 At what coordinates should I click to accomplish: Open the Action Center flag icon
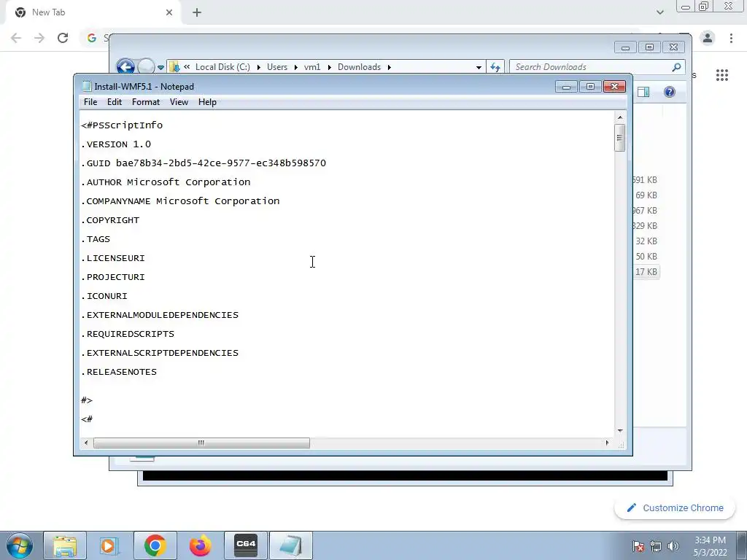[x=638, y=546]
